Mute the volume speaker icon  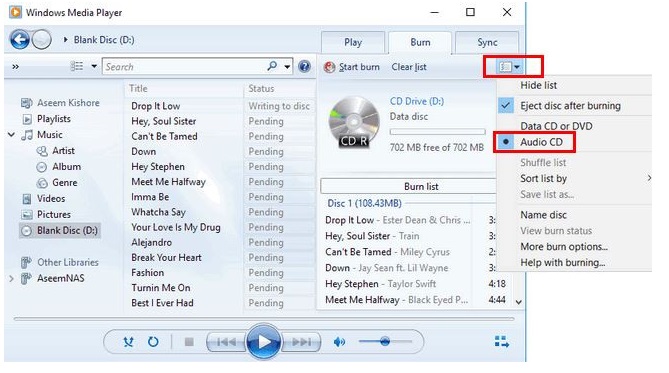click(x=339, y=341)
